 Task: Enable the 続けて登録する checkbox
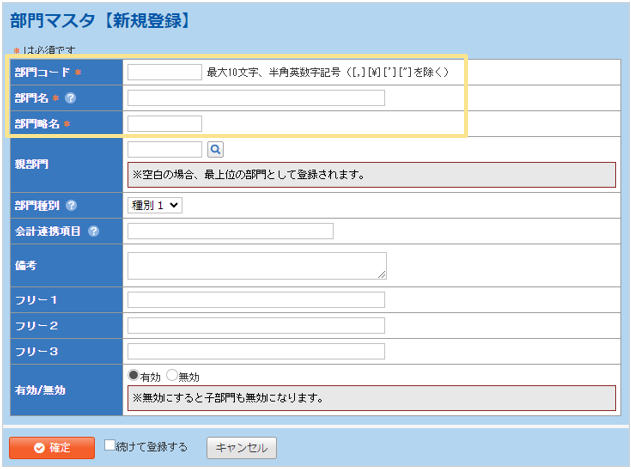point(110,446)
